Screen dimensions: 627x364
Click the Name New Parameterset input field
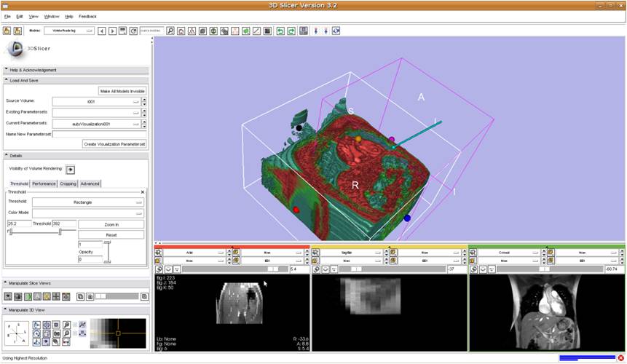(100, 134)
